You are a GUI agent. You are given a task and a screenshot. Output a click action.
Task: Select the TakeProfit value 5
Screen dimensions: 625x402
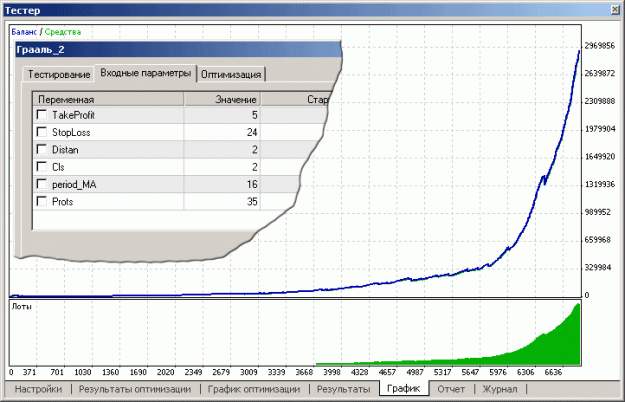[x=254, y=115]
